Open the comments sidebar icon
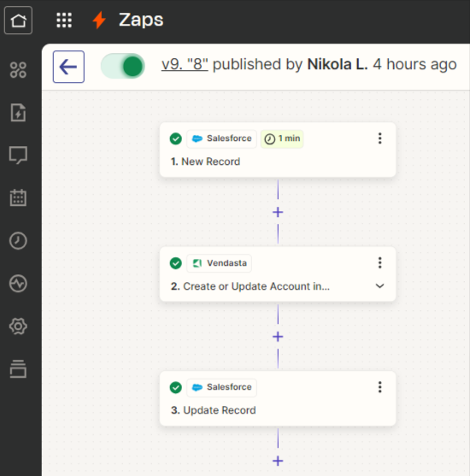The width and height of the screenshot is (470, 476). coord(18,156)
